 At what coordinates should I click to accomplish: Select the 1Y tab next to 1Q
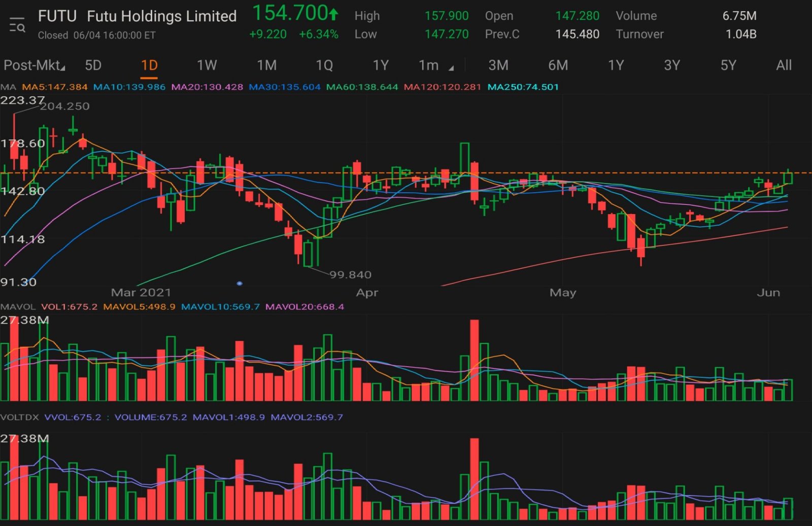coord(381,65)
